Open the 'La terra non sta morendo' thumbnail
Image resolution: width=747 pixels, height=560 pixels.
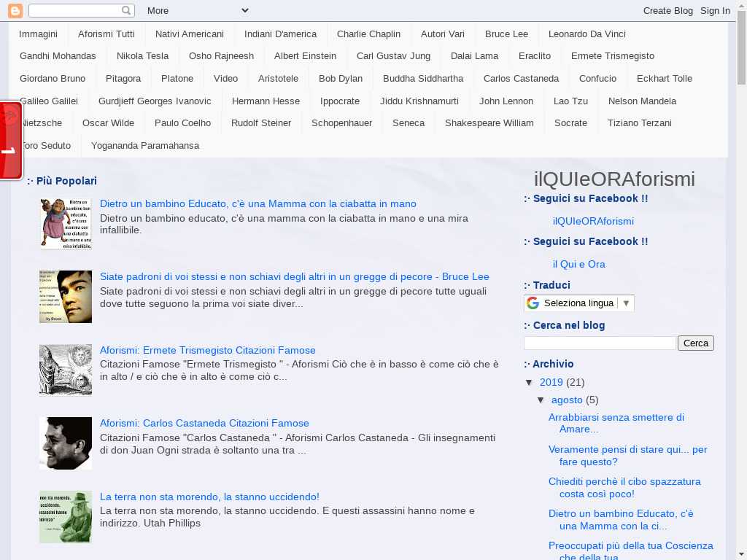click(66, 517)
